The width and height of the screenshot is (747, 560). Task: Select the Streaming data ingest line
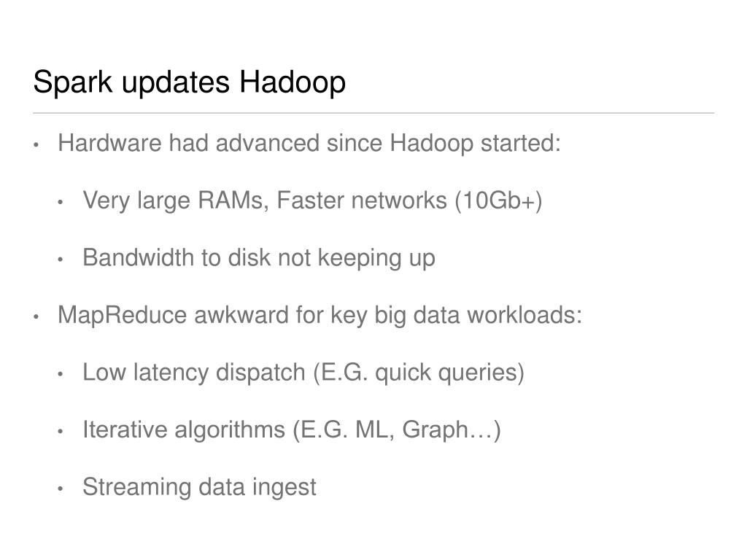(199, 486)
